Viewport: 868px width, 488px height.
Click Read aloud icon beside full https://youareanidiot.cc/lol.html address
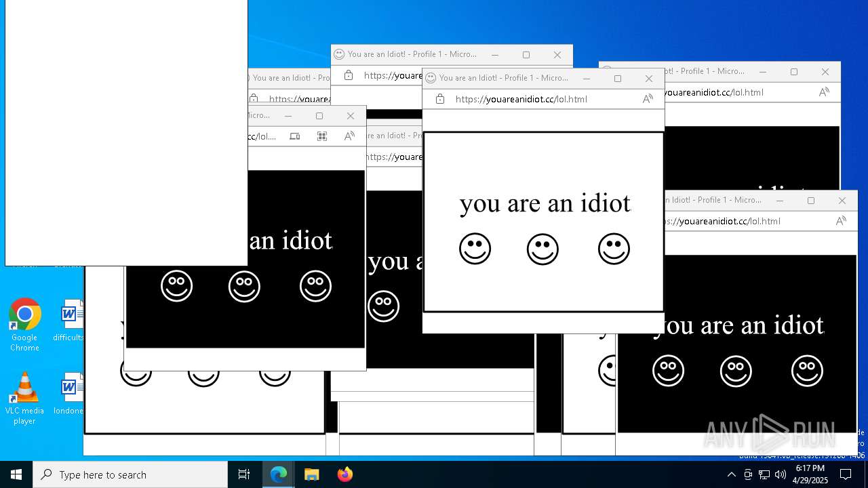click(648, 99)
